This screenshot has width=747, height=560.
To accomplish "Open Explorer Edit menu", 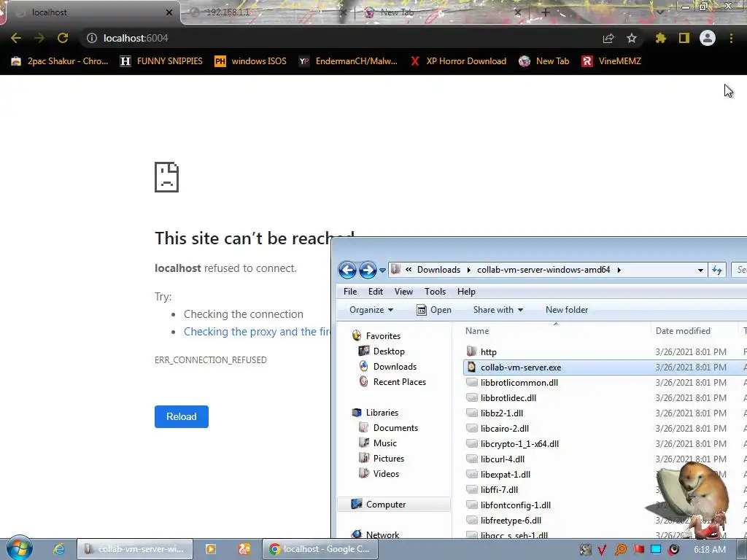I will coord(376,292).
